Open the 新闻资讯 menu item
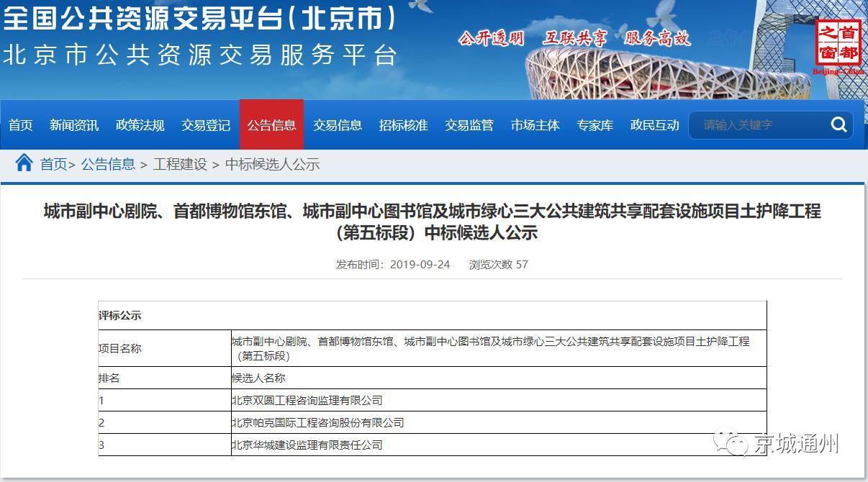 point(74,125)
